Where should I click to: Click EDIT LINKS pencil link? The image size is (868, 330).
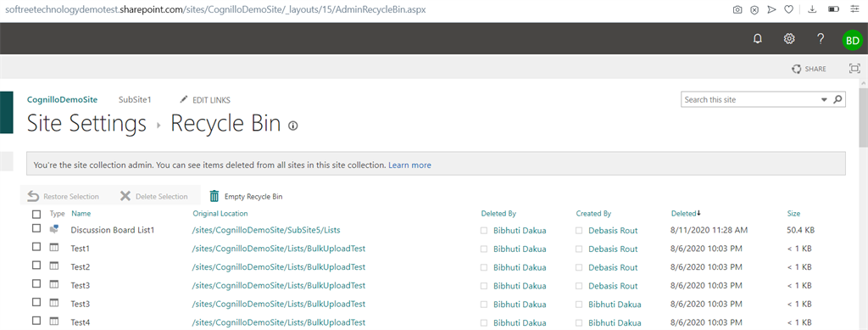tap(205, 100)
